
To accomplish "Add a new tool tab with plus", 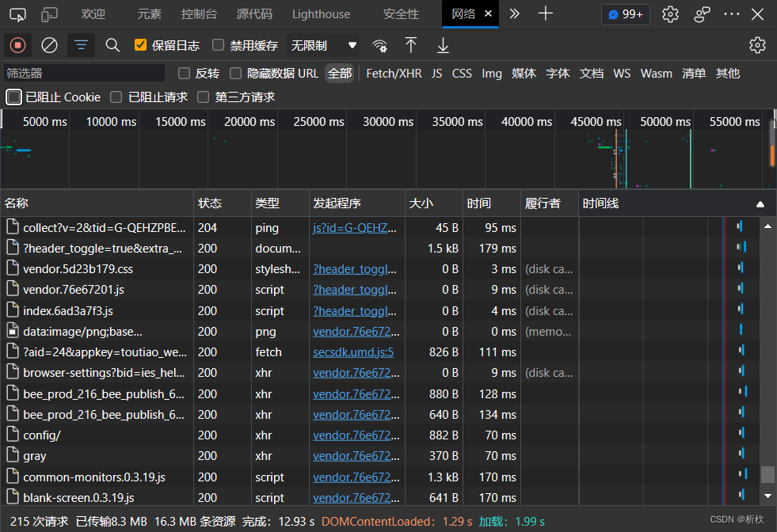I will point(545,14).
